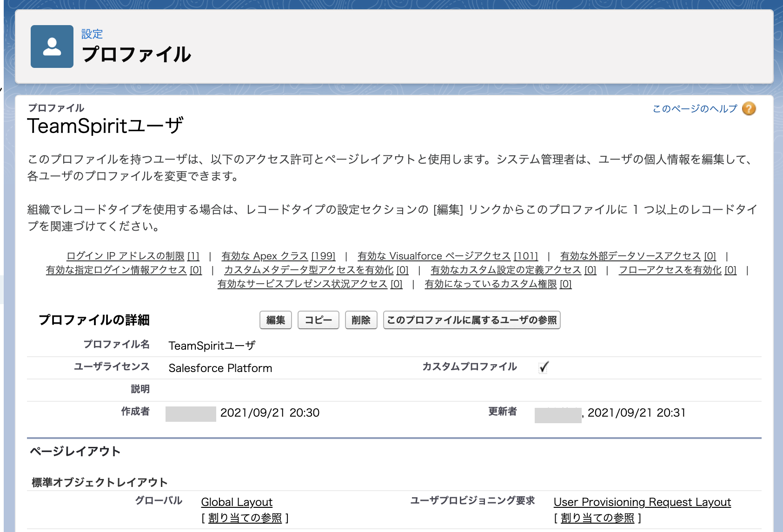This screenshot has width=783, height=532.
Task: Click the 編集 button
Action: point(275,320)
